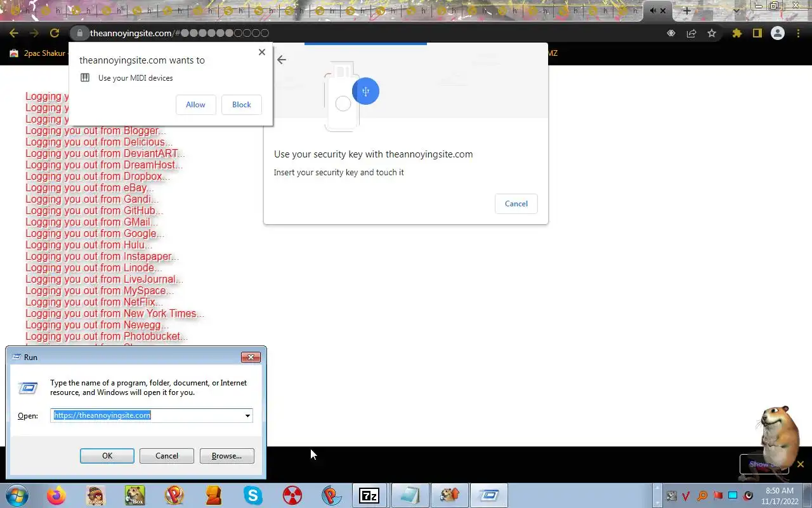Viewport: 812px width, 508px height.
Task: Click the muted audio icon on active tab
Action: click(x=653, y=11)
